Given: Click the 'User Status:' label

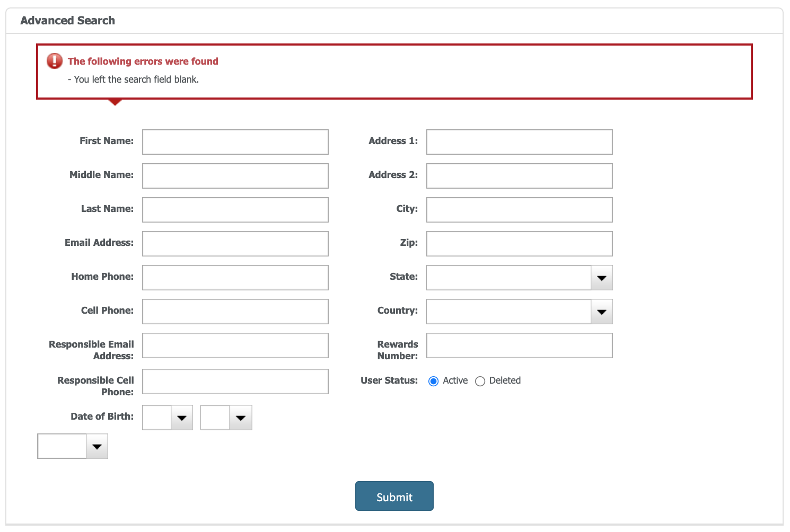Looking at the screenshot, I should coord(389,380).
